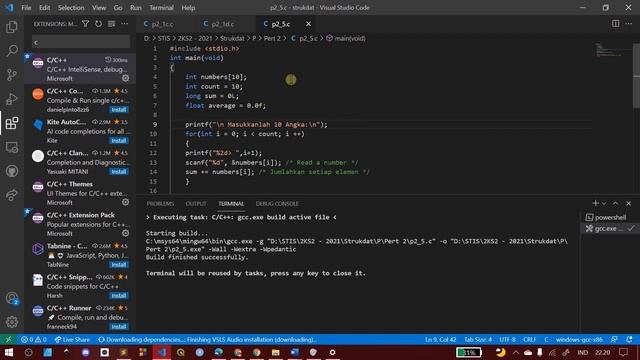Screen dimensions: 640x360
Task: Open the File menu
Action: (26, 8)
